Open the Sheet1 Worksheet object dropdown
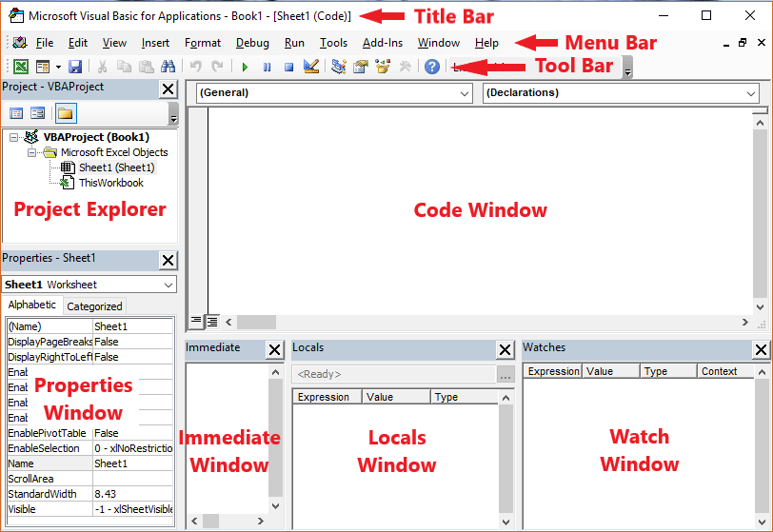The image size is (773, 532). [x=168, y=285]
